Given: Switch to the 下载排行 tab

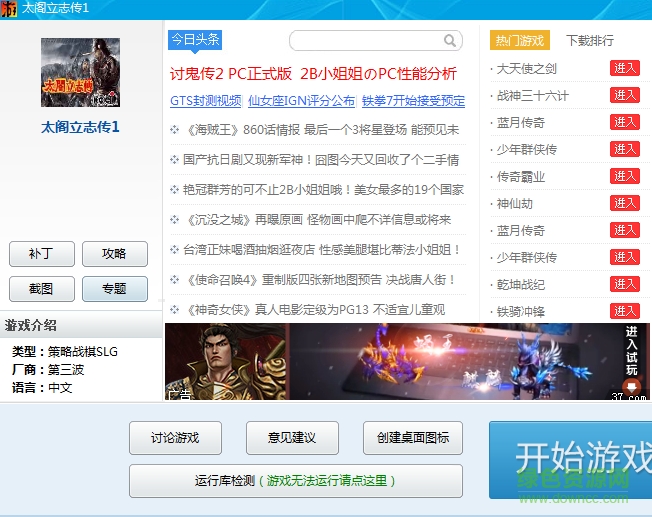Looking at the screenshot, I should tap(590, 40).
